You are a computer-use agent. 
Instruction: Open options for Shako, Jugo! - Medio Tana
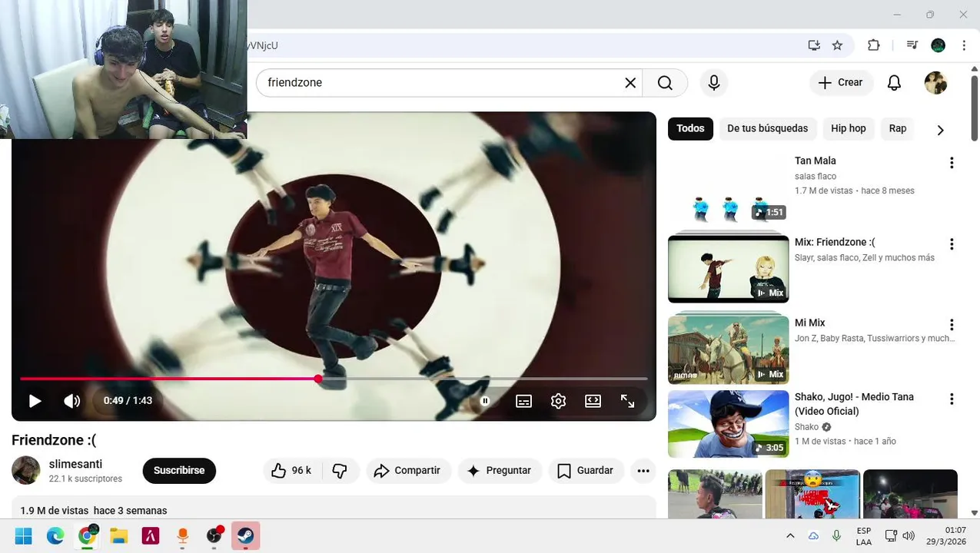(952, 399)
